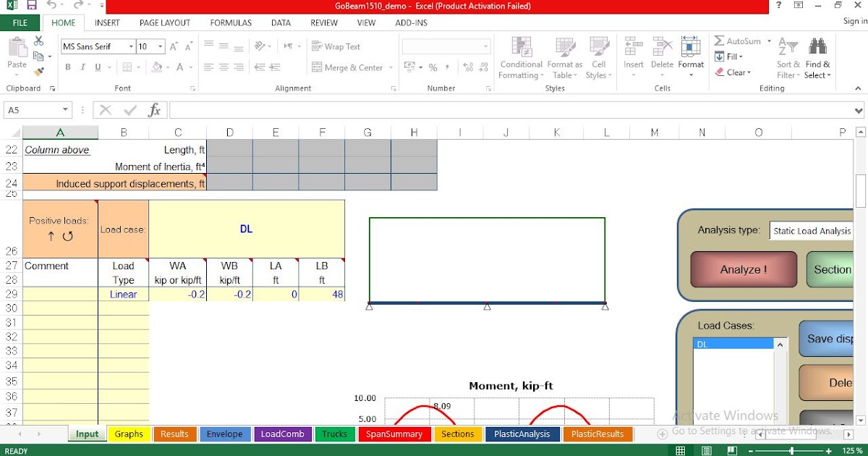Image resolution: width=868 pixels, height=456 pixels.
Task: Open the Insert Function fx dialog
Action: 153,110
